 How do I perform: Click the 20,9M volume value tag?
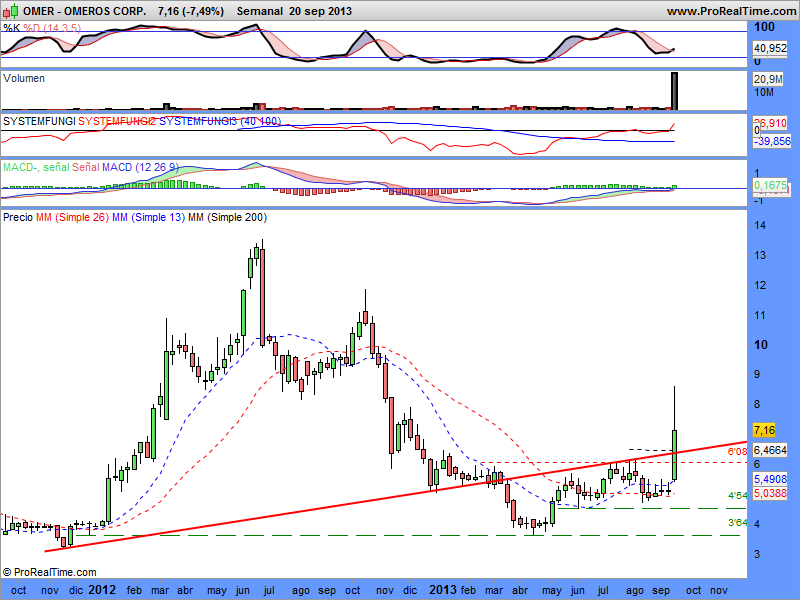point(768,79)
